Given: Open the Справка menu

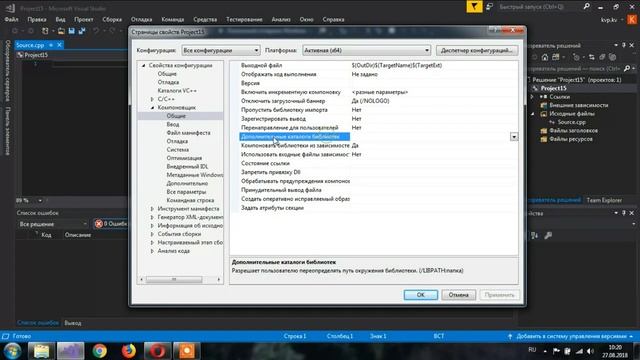Looking at the screenshot, I should [333, 19].
